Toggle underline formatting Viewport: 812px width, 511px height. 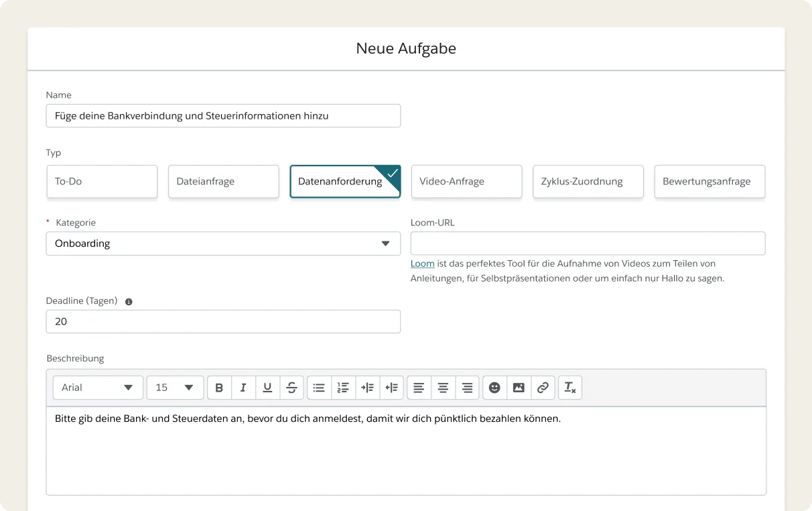267,388
